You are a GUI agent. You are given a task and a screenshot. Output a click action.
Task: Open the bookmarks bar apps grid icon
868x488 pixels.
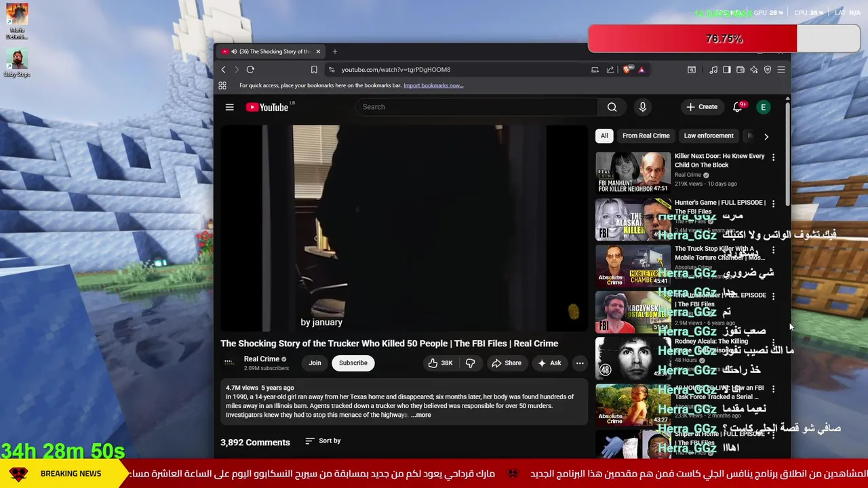pyautogui.click(x=222, y=85)
